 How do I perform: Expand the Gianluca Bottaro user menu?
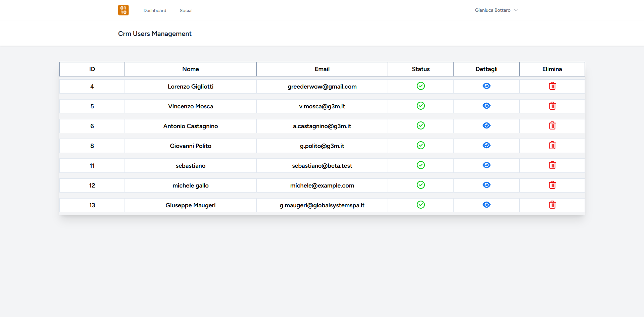click(492, 10)
